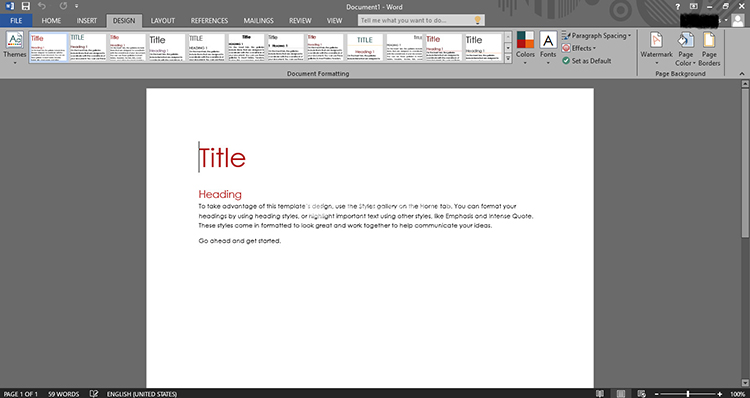Click the lightbulb icon in search box
The height and width of the screenshot is (398, 750).
tap(477, 20)
